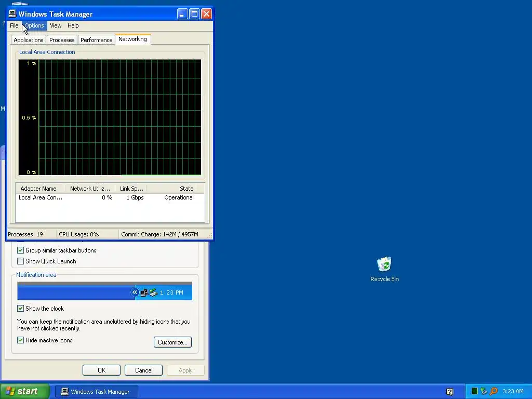Image resolution: width=532 pixels, height=399 pixels.
Task: Sort by State column header
Action: (x=171, y=189)
